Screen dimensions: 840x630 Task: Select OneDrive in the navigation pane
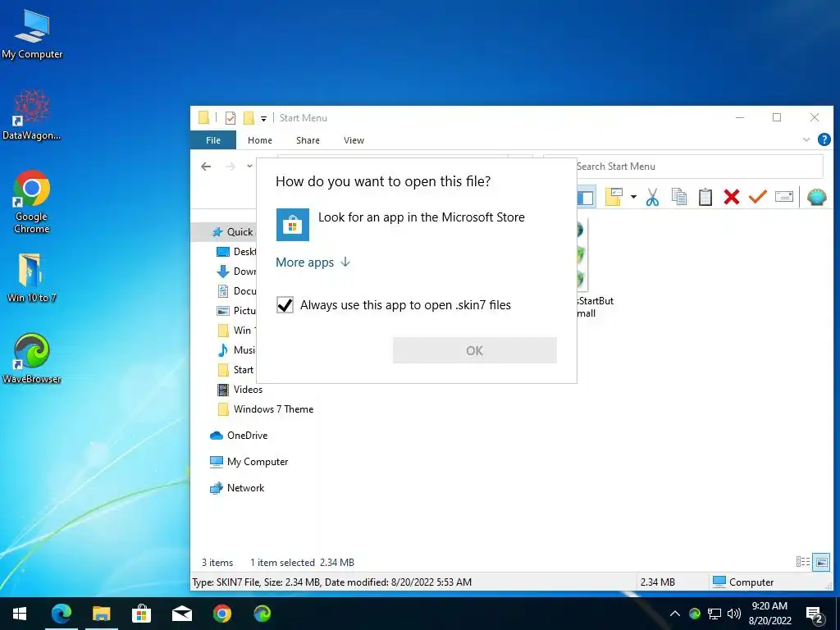239,436
